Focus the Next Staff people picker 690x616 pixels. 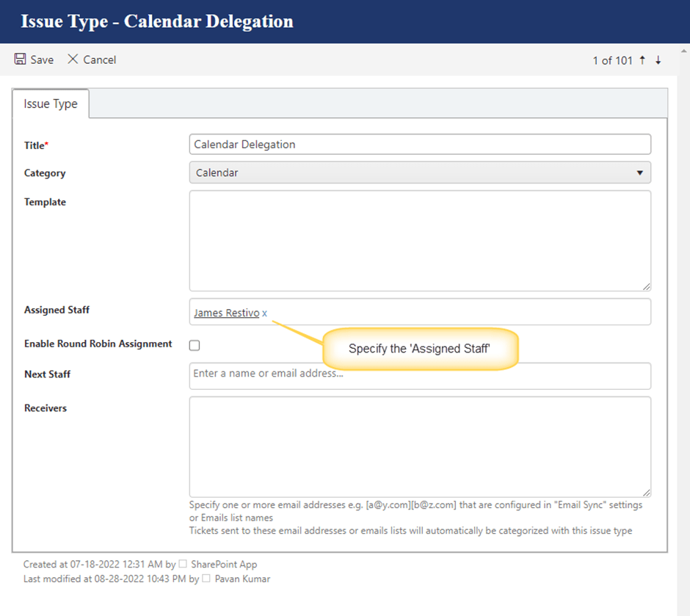419,375
